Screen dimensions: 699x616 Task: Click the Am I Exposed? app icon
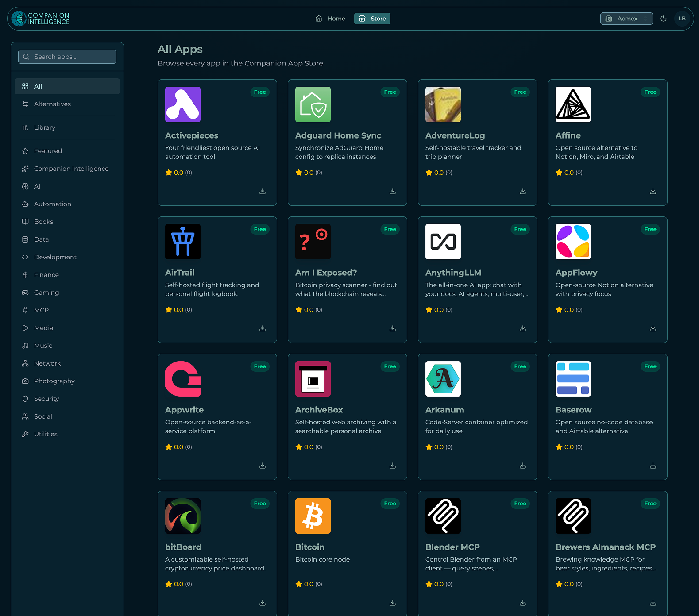point(313,242)
